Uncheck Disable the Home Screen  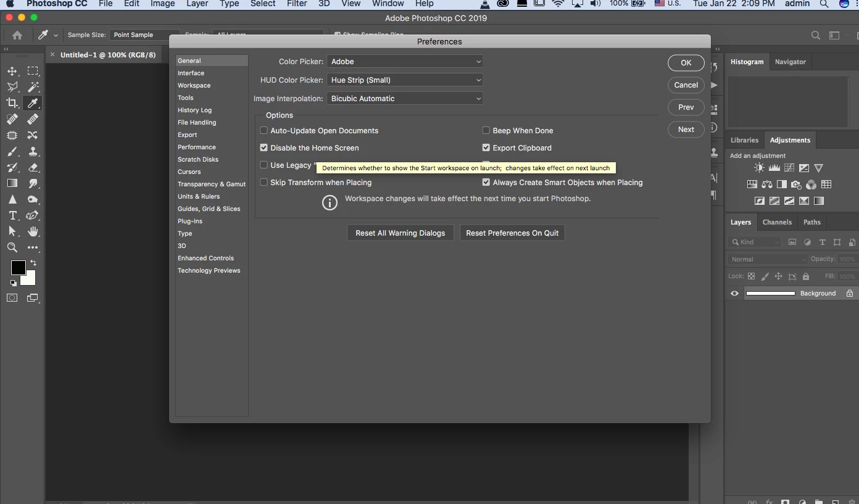pos(264,147)
